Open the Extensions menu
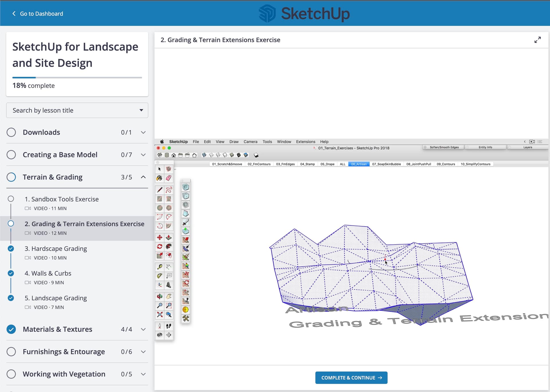550x392 pixels. click(x=305, y=141)
